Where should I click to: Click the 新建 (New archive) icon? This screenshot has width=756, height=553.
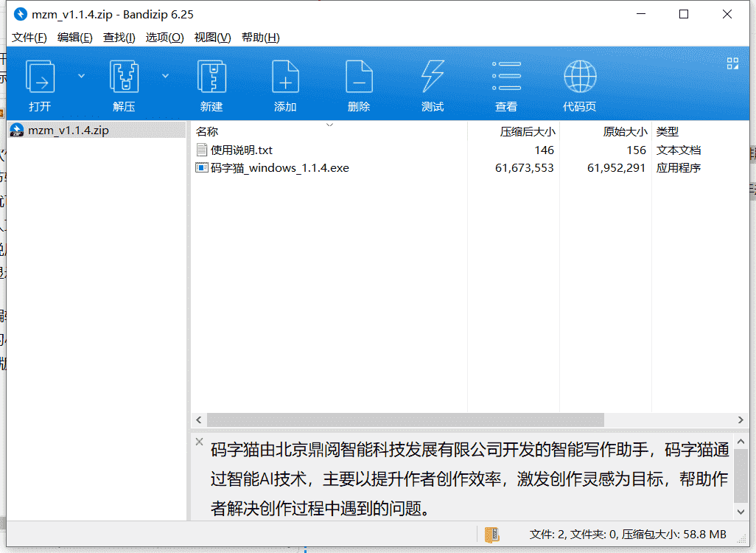[211, 76]
